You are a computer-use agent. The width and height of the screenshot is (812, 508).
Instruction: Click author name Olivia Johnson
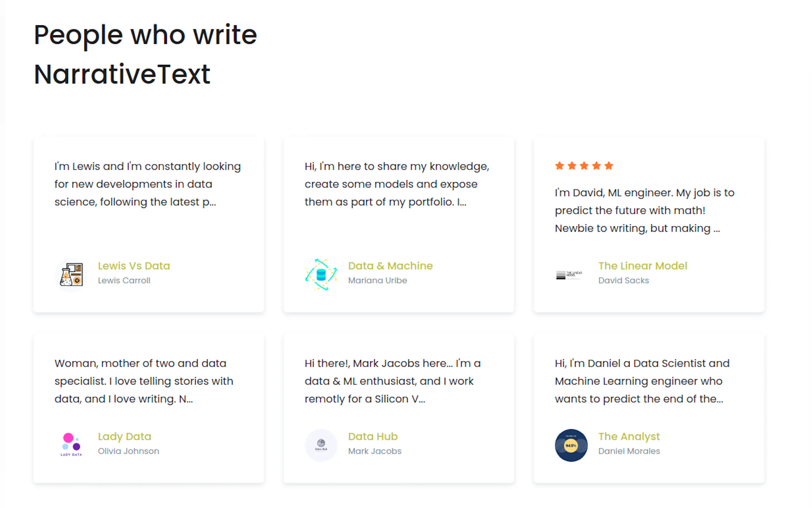coord(128,451)
